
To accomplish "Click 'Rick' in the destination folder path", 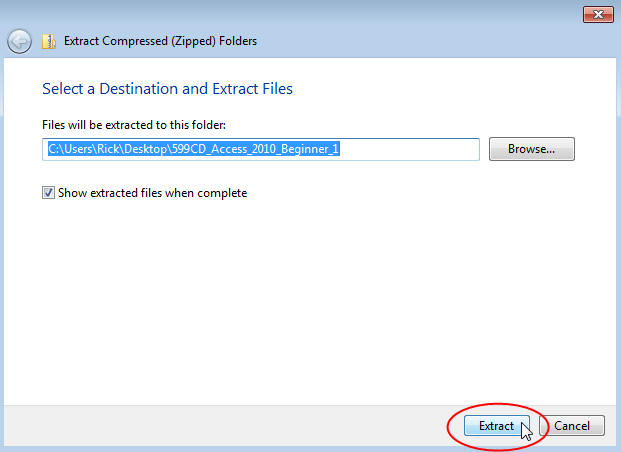I will tap(105, 149).
